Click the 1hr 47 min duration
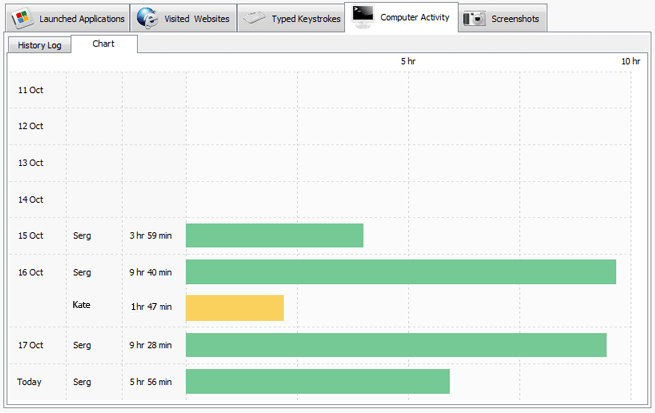 pyautogui.click(x=151, y=307)
